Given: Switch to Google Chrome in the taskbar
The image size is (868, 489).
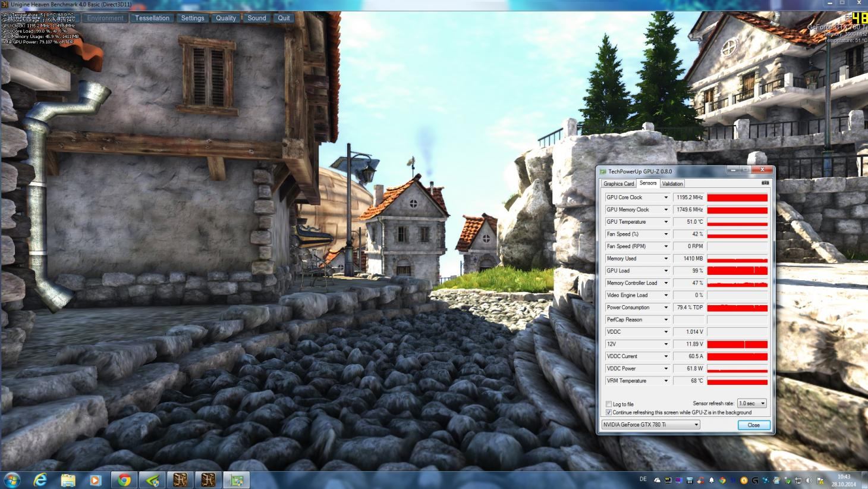Looking at the screenshot, I should pyautogui.click(x=124, y=479).
